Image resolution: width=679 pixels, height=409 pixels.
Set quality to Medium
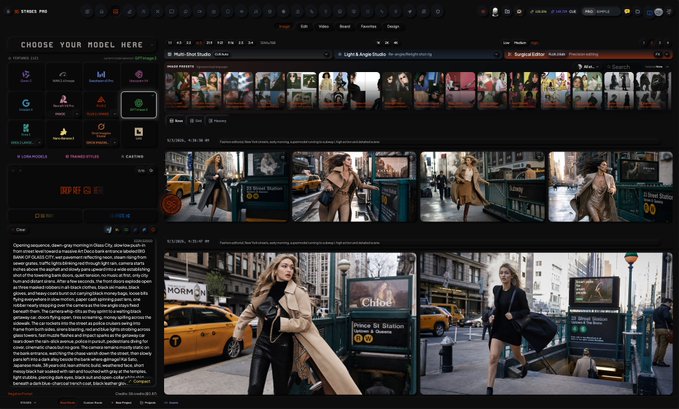[x=520, y=43]
